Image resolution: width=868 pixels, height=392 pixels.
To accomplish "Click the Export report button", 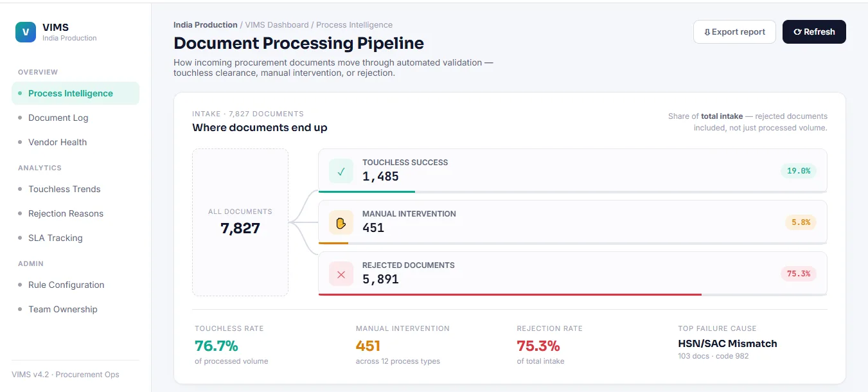I will tap(734, 31).
